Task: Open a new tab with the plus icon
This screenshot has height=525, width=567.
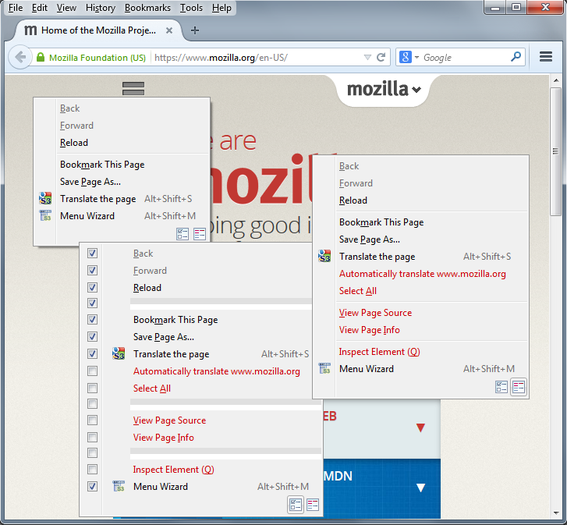Action: click(x=195, y=30)
